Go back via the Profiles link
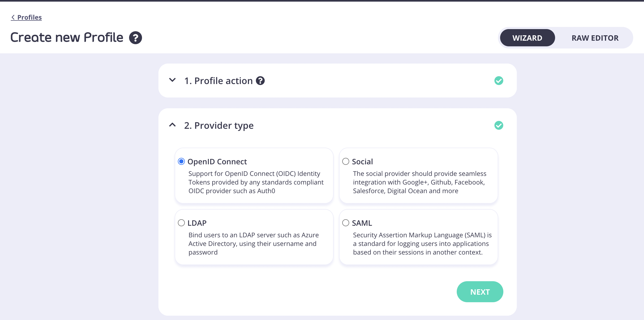 [x=29, y=17]
